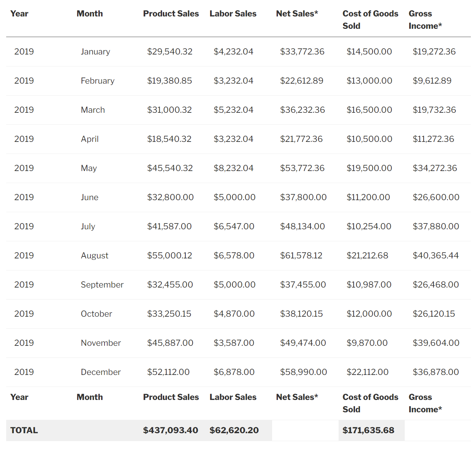This screenshot has height=450, width=476.
Task: Click the TOTAL row label
Action: coord(24,430)
